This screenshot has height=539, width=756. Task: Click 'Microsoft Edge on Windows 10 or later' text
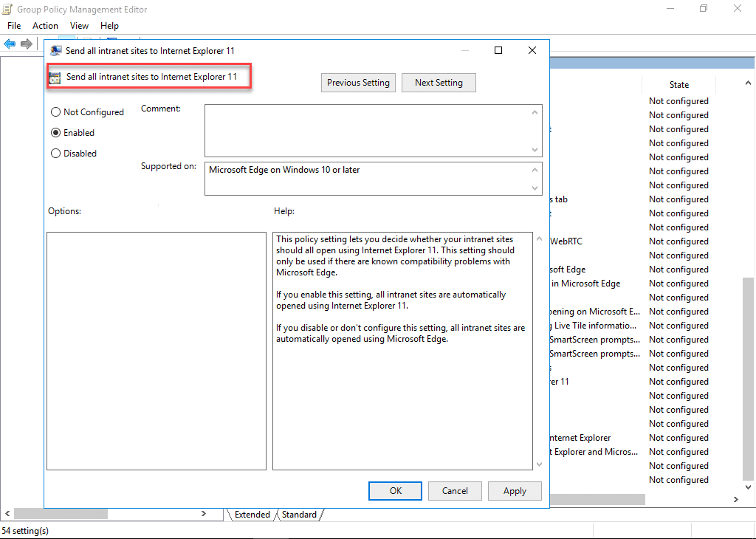click(x=284, y=170)
